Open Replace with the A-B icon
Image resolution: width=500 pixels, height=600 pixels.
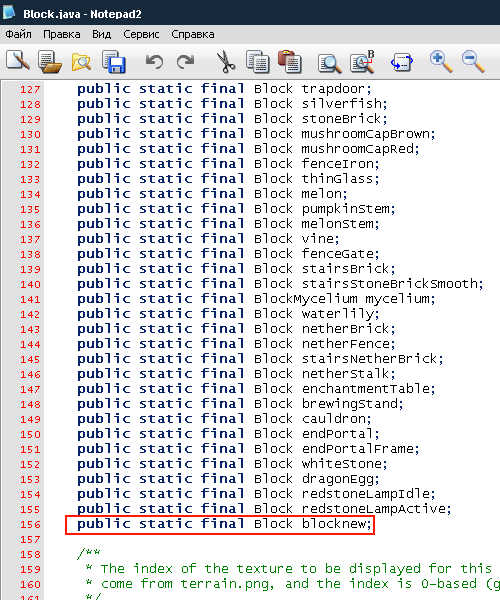362,62
